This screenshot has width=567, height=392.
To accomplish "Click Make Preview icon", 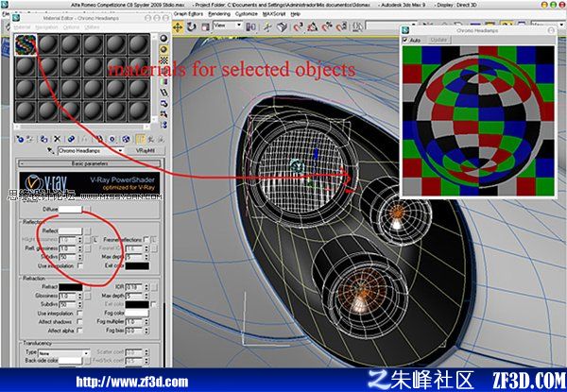I will click(163, 93).
